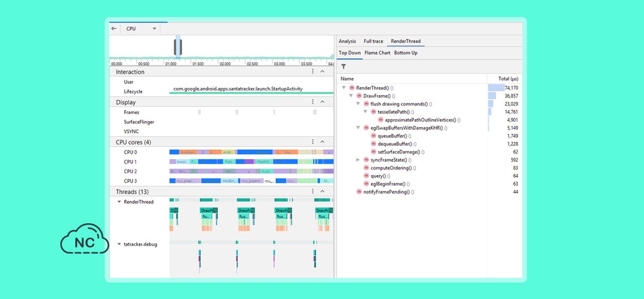644x299 pixels.
Task: Click the CPU 0 row label
Action: (x=130, y=152)
